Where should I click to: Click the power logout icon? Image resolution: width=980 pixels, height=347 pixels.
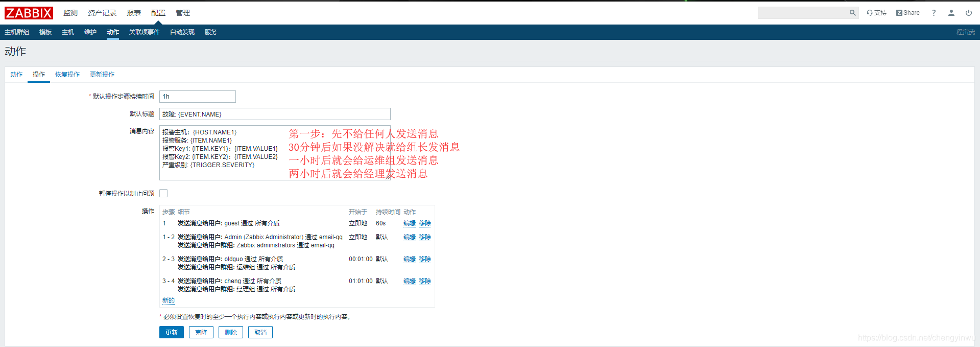968,13
